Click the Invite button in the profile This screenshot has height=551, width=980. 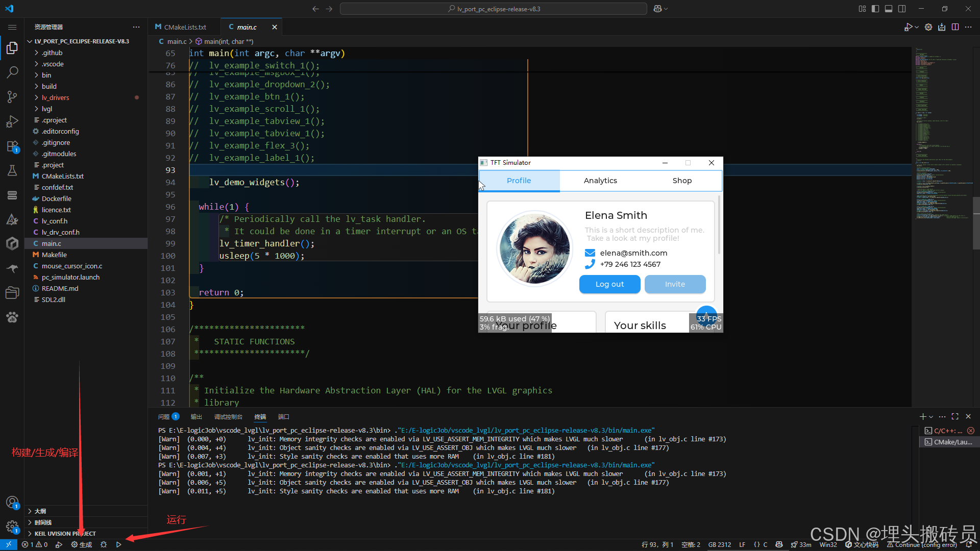(x=675, y=284)
